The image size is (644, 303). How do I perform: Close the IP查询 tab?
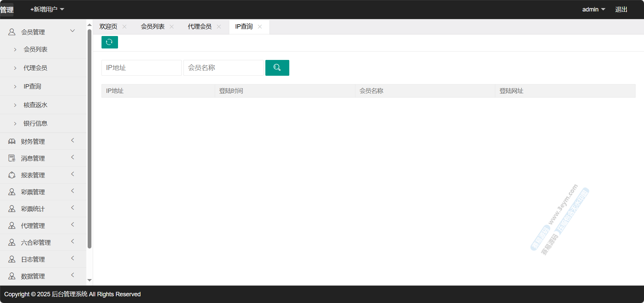(x=260, y=27)
